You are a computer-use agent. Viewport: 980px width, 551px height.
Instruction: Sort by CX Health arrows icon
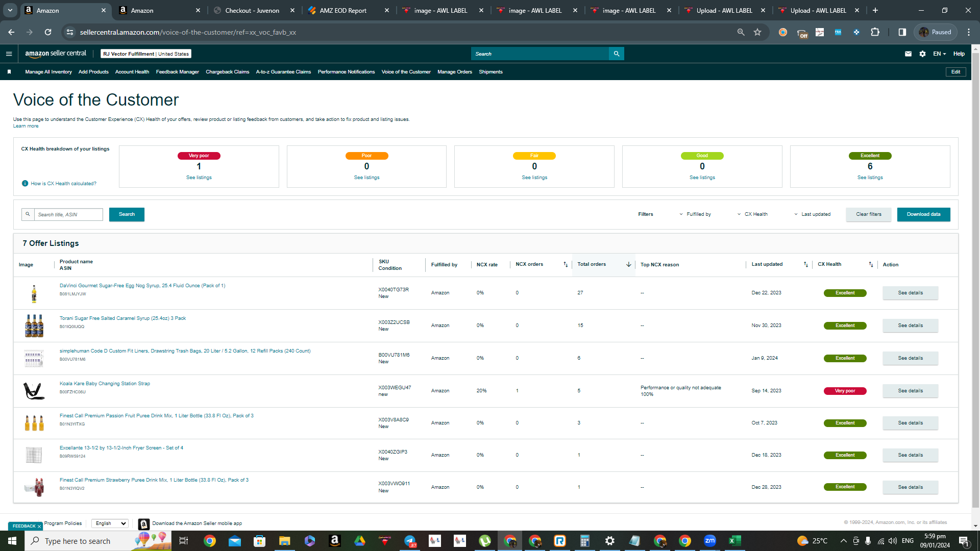coord(871,264)
